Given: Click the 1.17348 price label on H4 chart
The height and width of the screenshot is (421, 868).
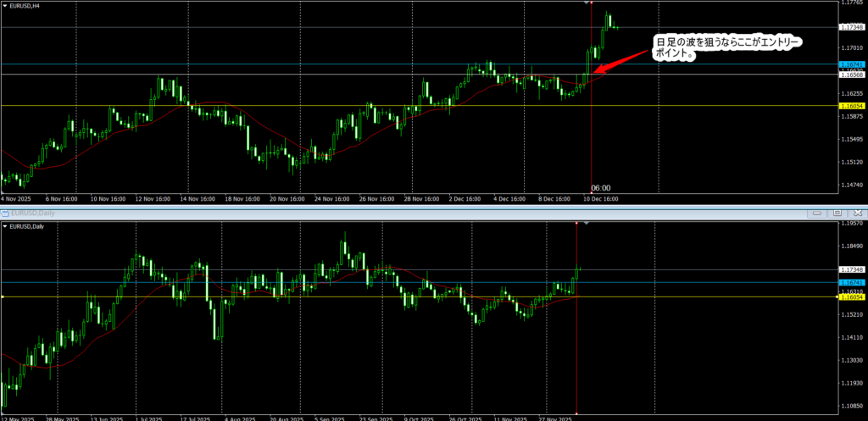Looking at the screenshot, I should (x=851, y=28).
